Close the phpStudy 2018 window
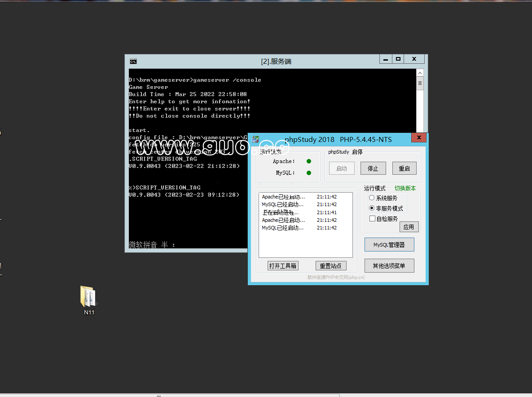The height and width of the screenshot is (397, 532). pyautogui.click(x=418, y=138)
